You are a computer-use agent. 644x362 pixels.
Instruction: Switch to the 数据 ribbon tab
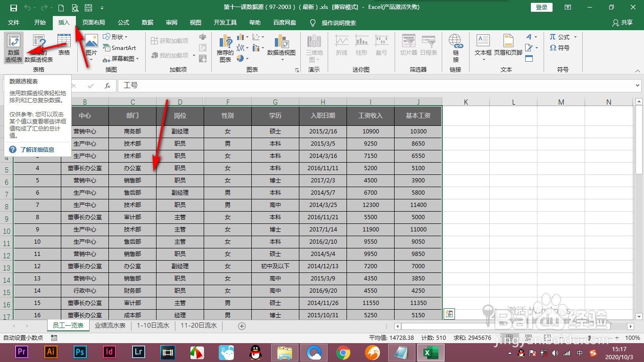coord(147,22)
